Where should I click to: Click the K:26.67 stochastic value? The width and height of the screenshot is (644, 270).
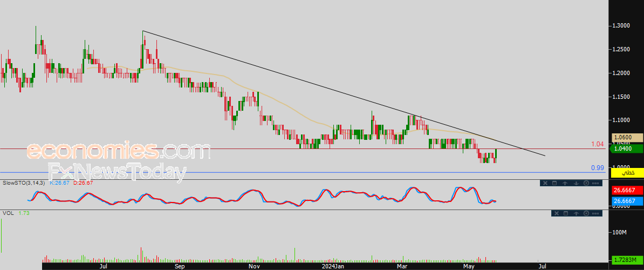coord(59,183)
